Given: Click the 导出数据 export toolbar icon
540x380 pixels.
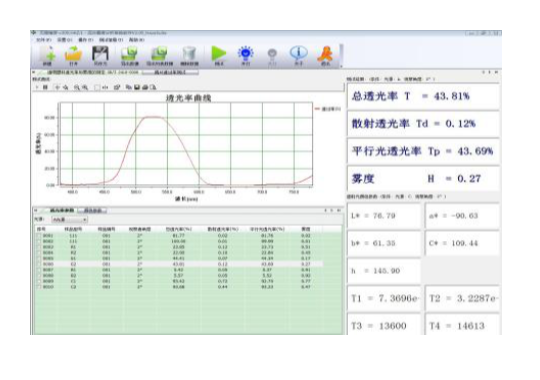Looking at the screenshot, I should click(129, 55).
